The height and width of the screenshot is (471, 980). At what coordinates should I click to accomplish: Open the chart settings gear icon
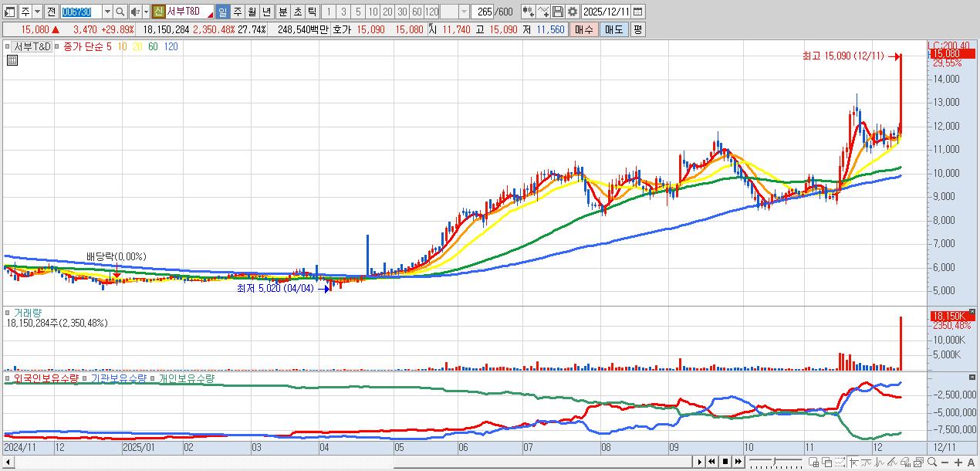(x=573, y=12)
